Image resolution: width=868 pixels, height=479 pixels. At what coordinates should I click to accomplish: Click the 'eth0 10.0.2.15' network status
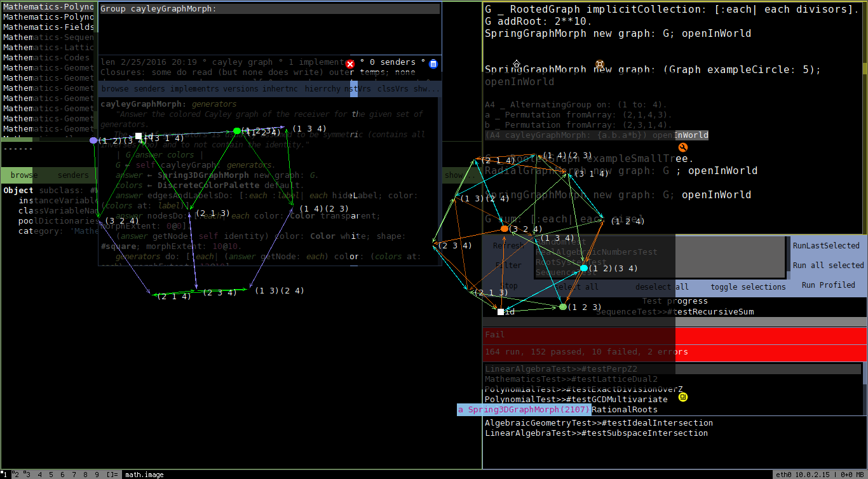804,475
